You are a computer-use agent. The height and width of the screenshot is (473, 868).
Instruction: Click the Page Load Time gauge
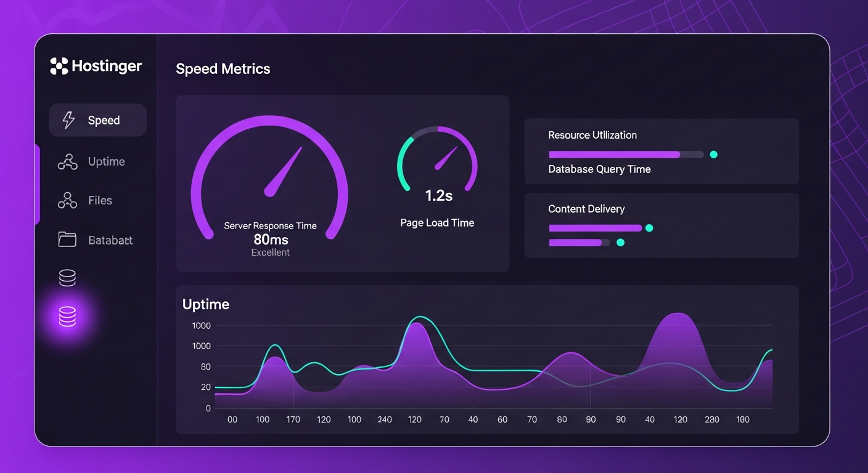(x=437, y=160)
